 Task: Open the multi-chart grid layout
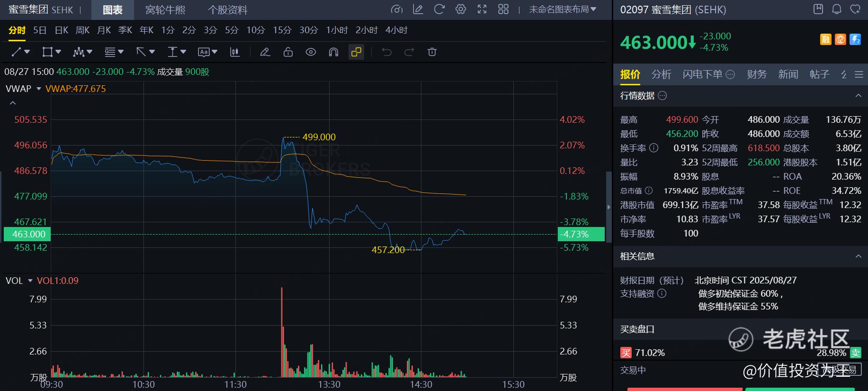click(x=503, y=9)
